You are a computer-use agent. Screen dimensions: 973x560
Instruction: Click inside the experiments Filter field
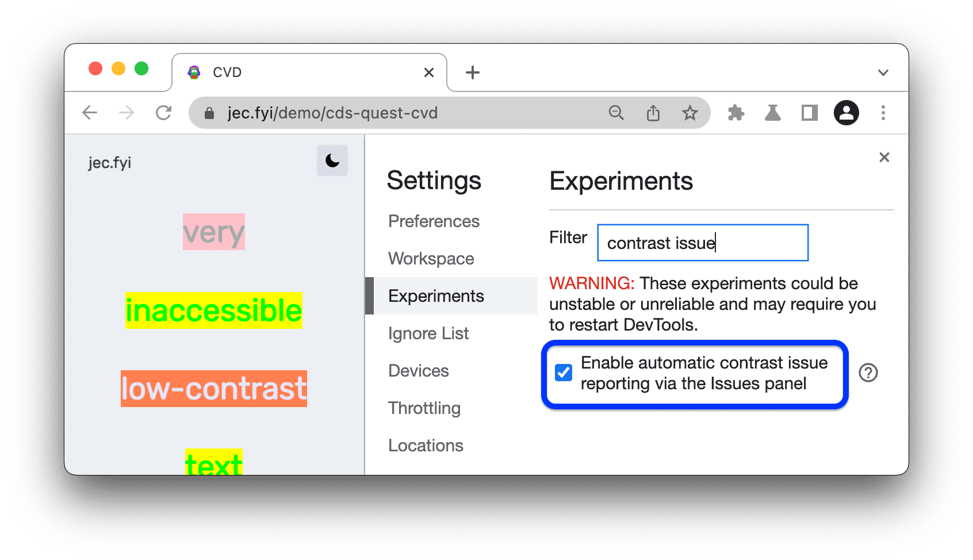[702, 242]
